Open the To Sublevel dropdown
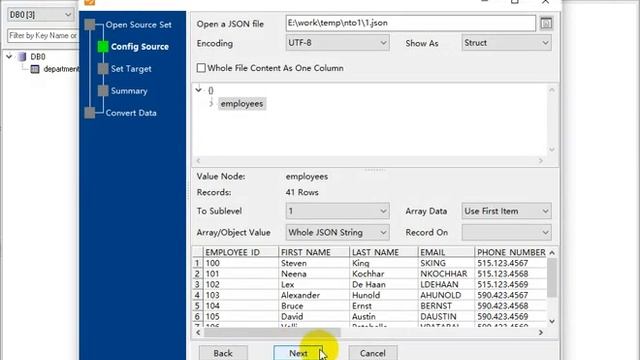This screenshot has height=360, width=640. 337,211
